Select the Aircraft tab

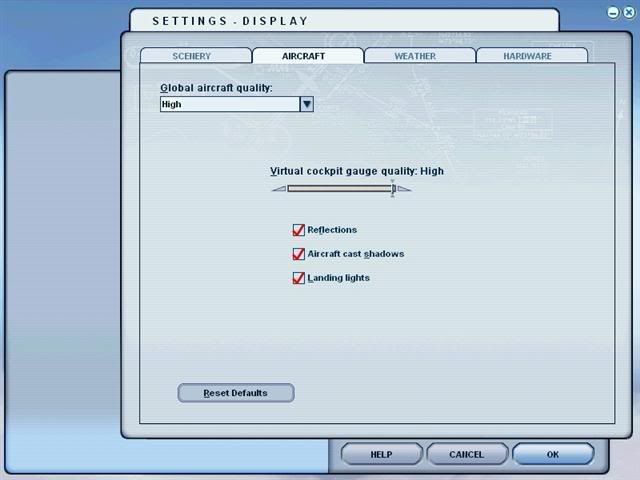[306, 56]
